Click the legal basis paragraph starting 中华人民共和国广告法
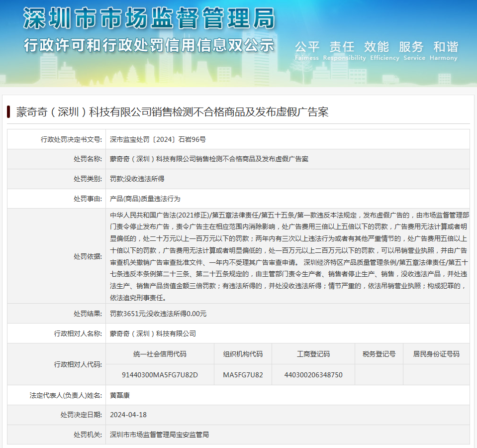This screenshot has height=448, width=477. point(289,256)
